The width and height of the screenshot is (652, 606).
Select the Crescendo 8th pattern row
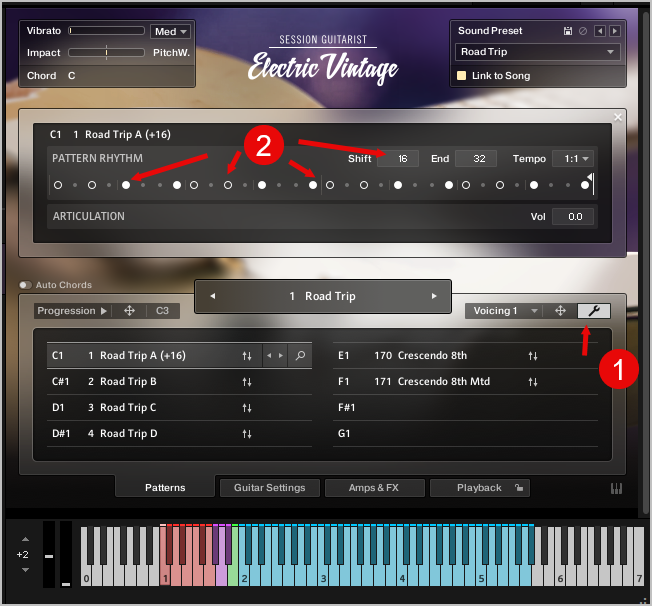tap(465, 356)
